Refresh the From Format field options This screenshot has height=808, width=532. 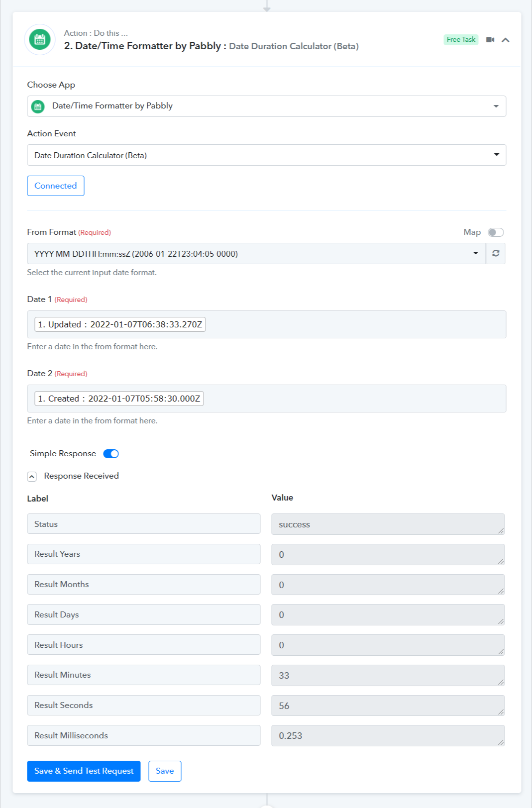pos(496,253)
